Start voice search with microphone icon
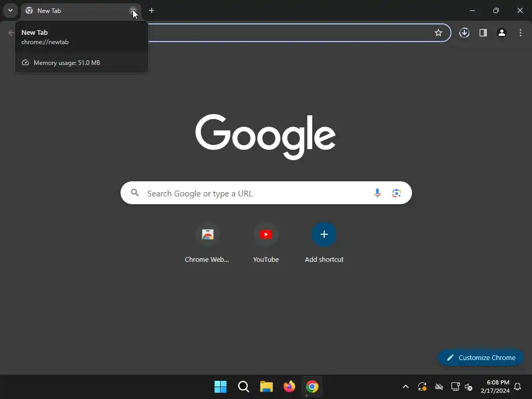Viewport: 532px width, 399px height. 377,193
